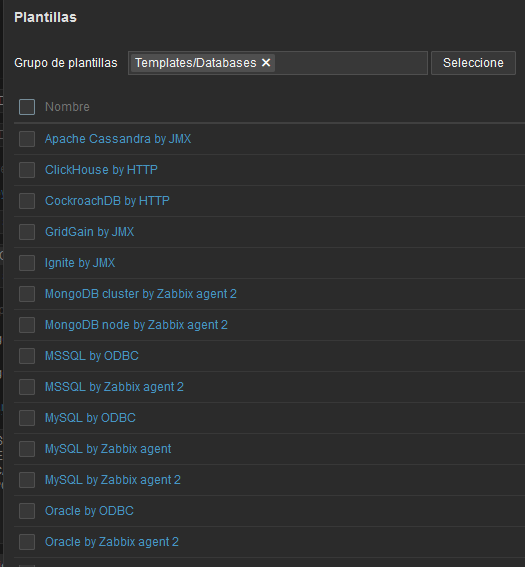Tick the checkbox for ClickHouse by HTTP

tap(27, 170)
